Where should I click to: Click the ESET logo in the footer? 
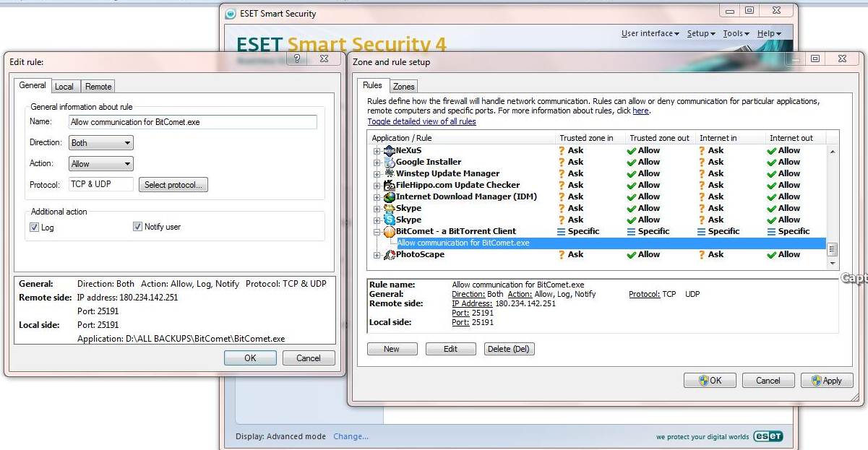[768, 436]
